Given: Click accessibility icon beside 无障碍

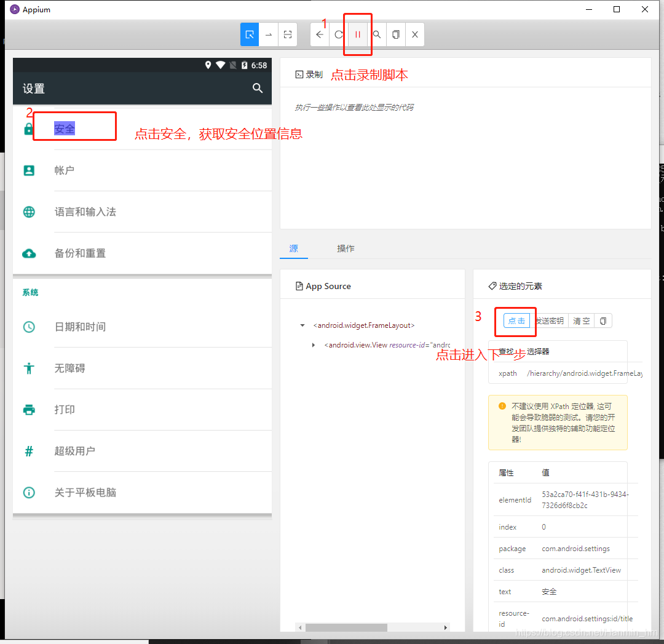Looking at the screenshot, I should click(x=29, y=368).
